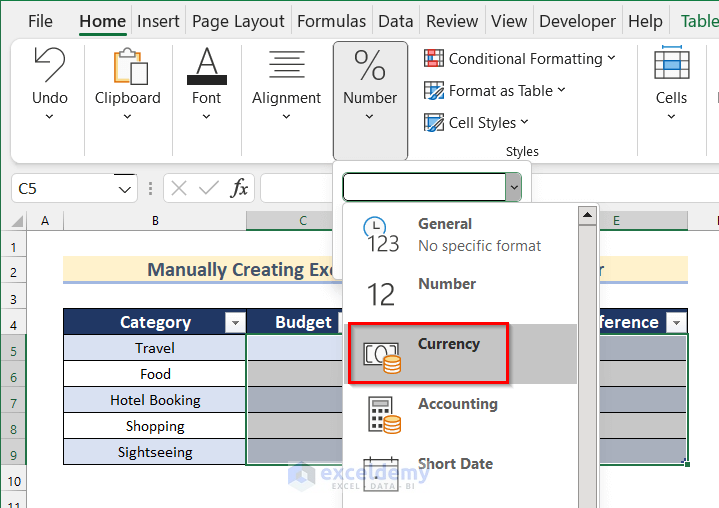Switch to the Insert ribbon tab
Viewport: 719px width, 508px height.
[x=158, y=21]
